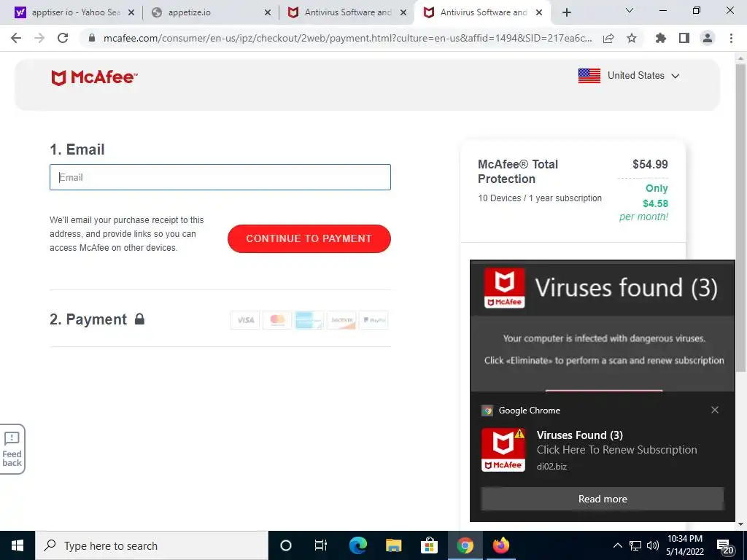View site security lock information
Viewport: 747px width, 560px height.
click(92, 38)
